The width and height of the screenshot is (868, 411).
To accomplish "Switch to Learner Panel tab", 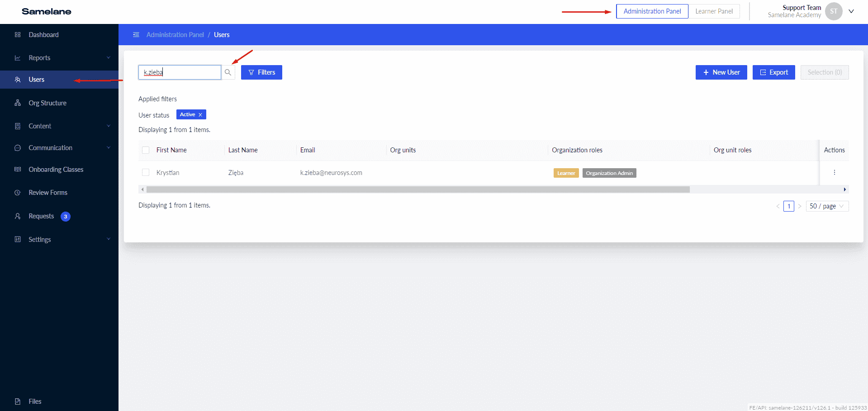I will (x=714, y=11).
